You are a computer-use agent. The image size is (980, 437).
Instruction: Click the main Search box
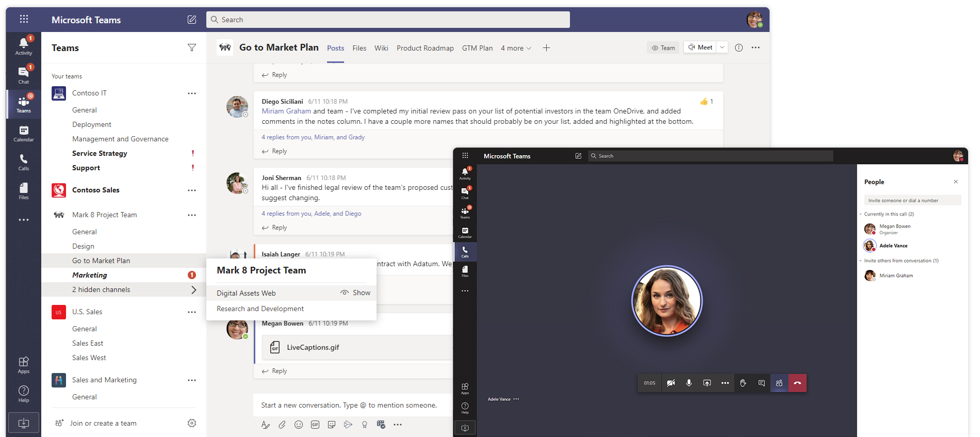tap(388, 20)
